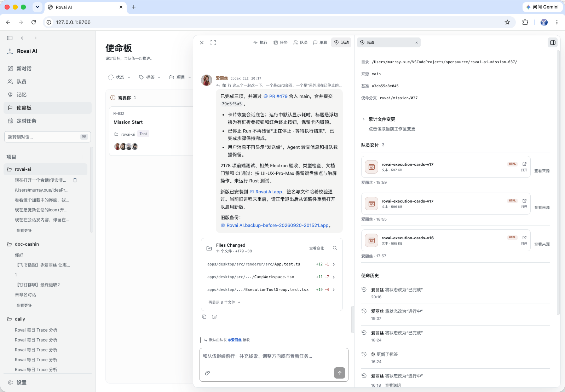Click 查看更多 under doc-cashin project
The height and width of the screenshot is (392, 565).
24,305
